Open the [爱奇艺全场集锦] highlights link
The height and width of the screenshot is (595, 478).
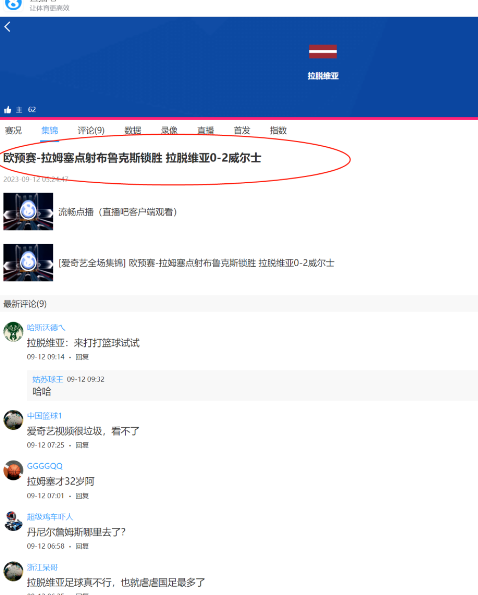point(196,263)
